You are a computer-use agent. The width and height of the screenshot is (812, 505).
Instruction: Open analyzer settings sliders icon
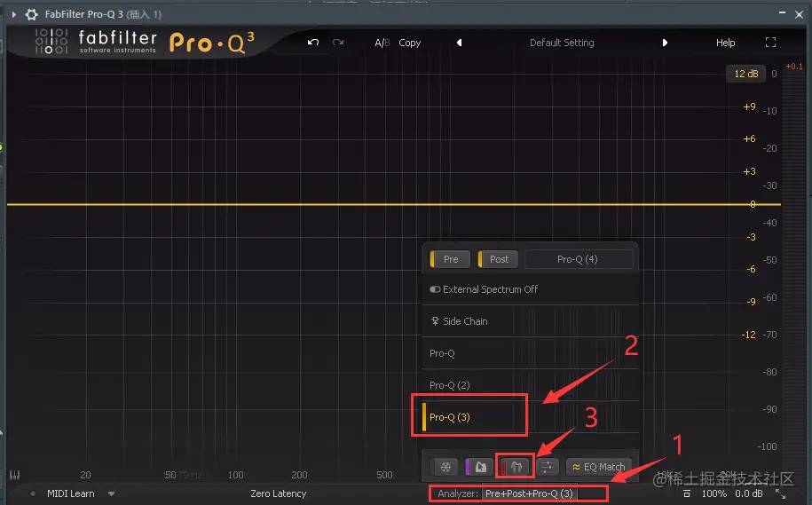coord(547,467)
